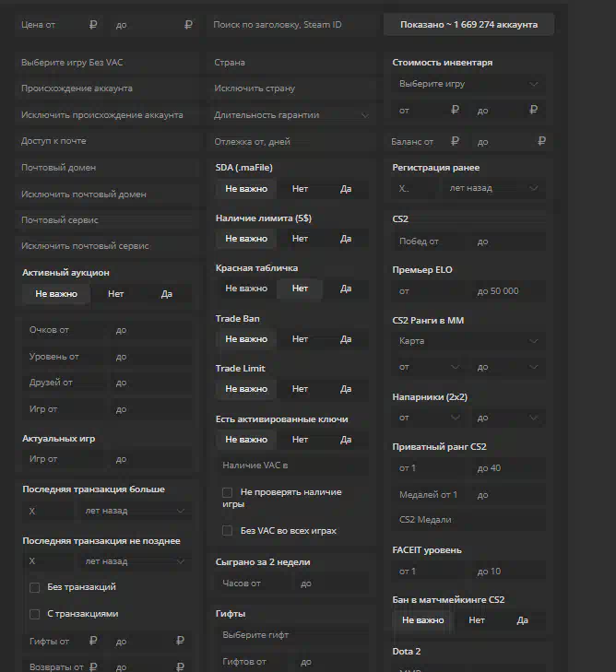
Task: Open the 'Выберите игру Без VAC' selector
Action: coord(107,63)
